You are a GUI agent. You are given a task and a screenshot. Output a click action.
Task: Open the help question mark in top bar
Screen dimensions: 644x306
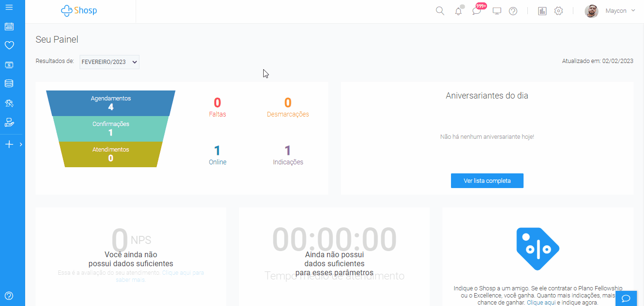point(513,11)
